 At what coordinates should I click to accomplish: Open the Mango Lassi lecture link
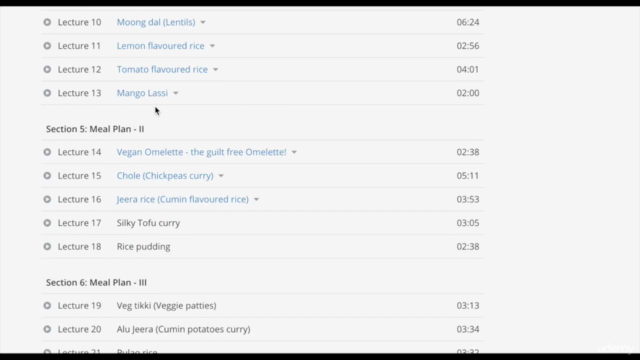pos(142,93)
